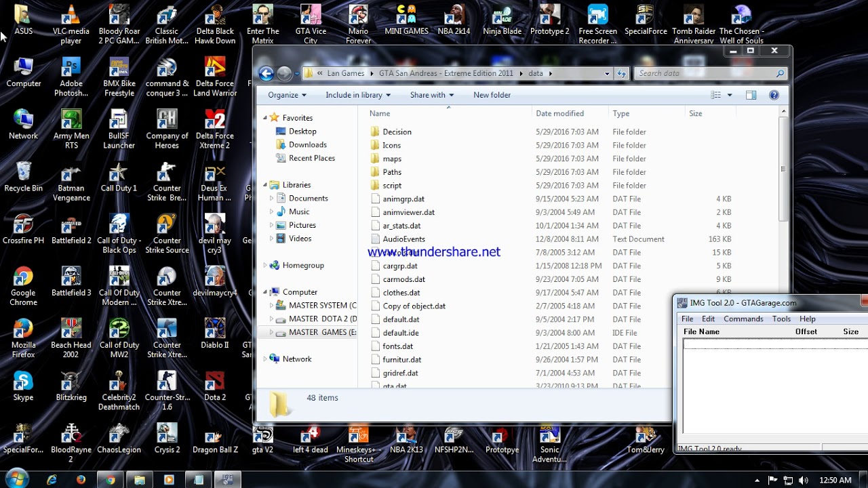Open the File menu in IMG Tool
Screen dimensions: 868x488
click(x=687, y=319)
